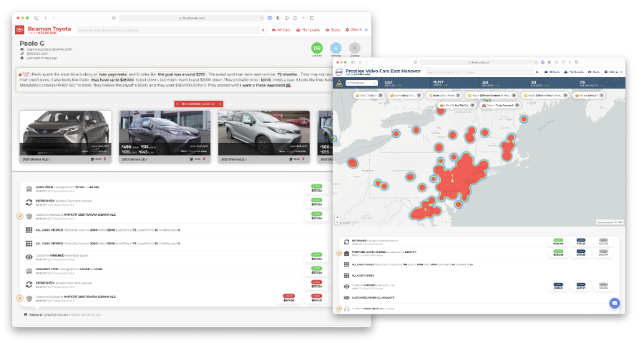The height and width of the screenshot is (343, 644).
Task: Open the dropdown in Volvo dark stats bar
Action: (x=361, y=83)
